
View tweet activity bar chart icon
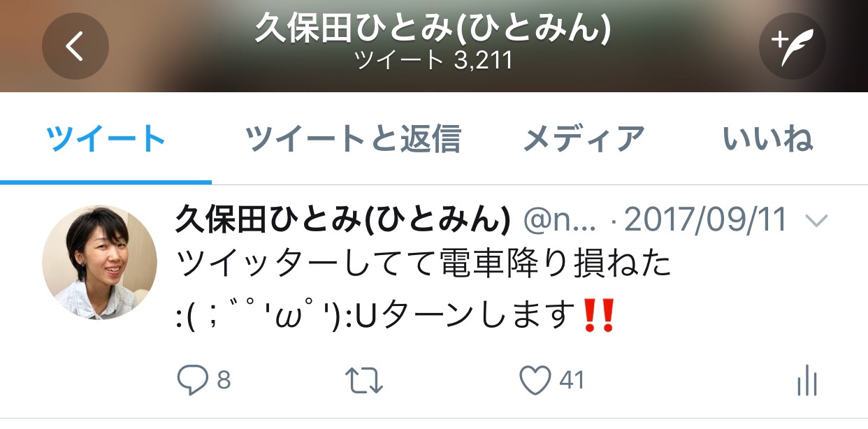(x=807, y=381)
